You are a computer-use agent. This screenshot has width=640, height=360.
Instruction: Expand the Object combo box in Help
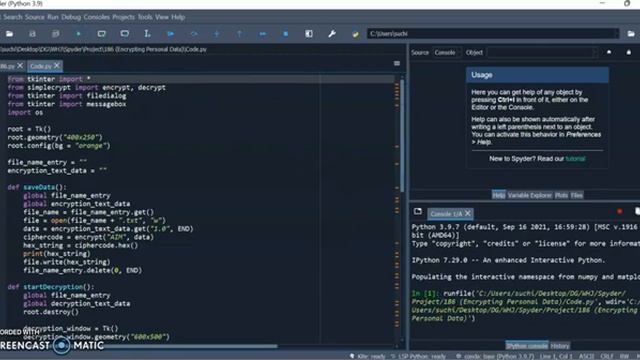(594, 52)
